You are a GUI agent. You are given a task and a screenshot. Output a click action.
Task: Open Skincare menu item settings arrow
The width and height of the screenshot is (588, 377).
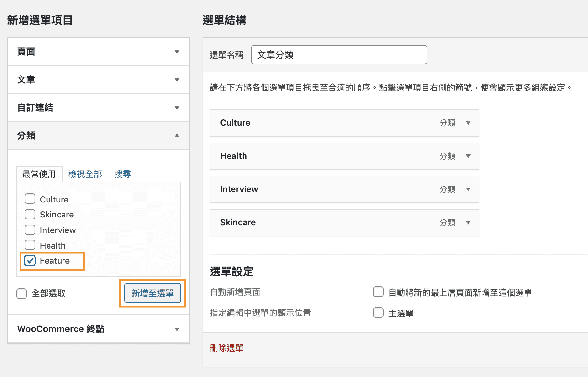(x=468, y=223)
